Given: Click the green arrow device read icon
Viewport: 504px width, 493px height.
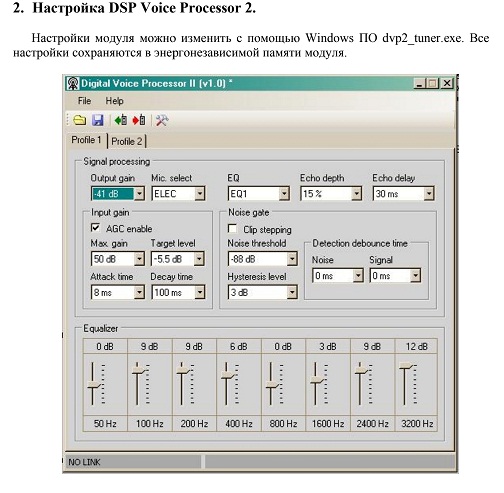Looking at the screenshot, I should pyautogui.click(x=121, y=120).
